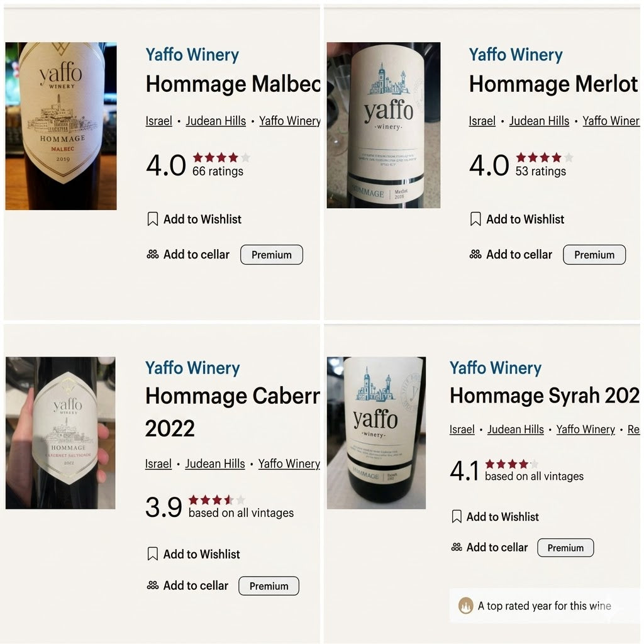Follow the Judean Hills link under Hommage Syrah
Screen dimensions: 644x644
click(x=516, y=429)
